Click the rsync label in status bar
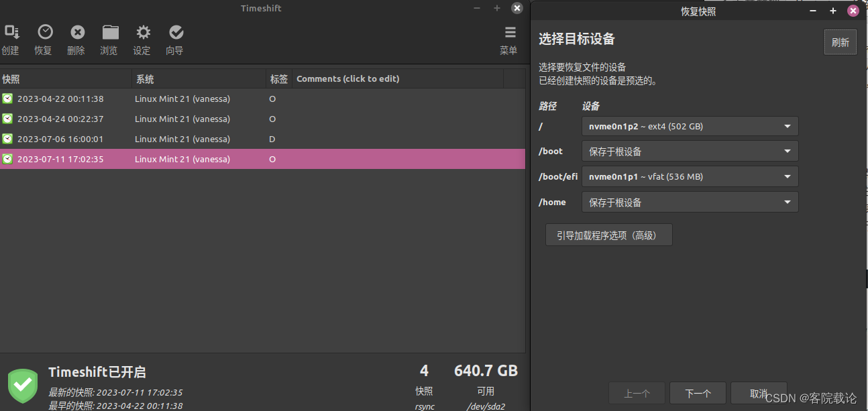Image resolution: width=868 pixels, height=411 pixels. pos(425,406)
